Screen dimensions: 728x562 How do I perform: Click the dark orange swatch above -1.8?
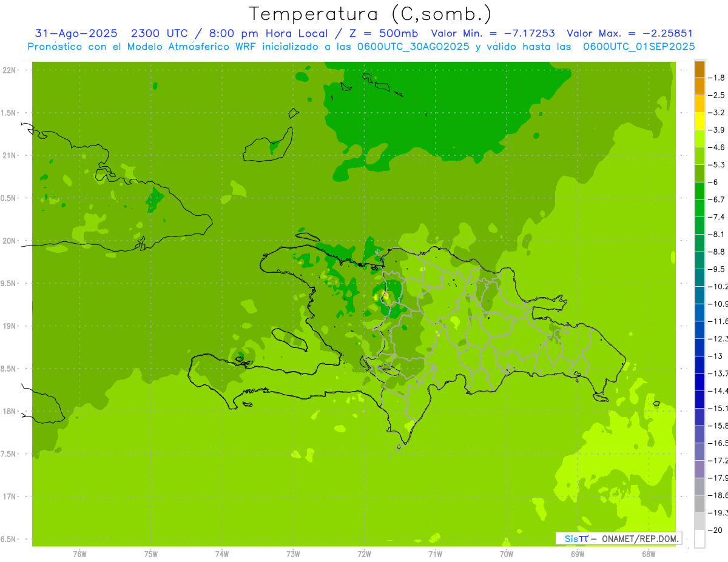(699, 69)
